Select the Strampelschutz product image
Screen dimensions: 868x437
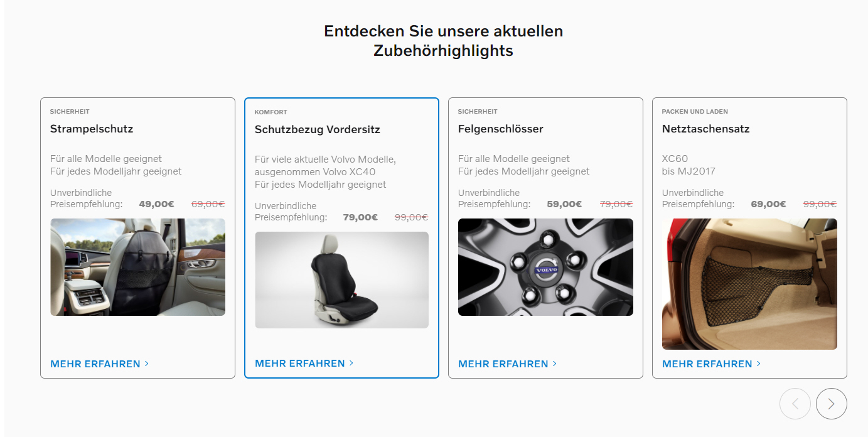(137, 267)
